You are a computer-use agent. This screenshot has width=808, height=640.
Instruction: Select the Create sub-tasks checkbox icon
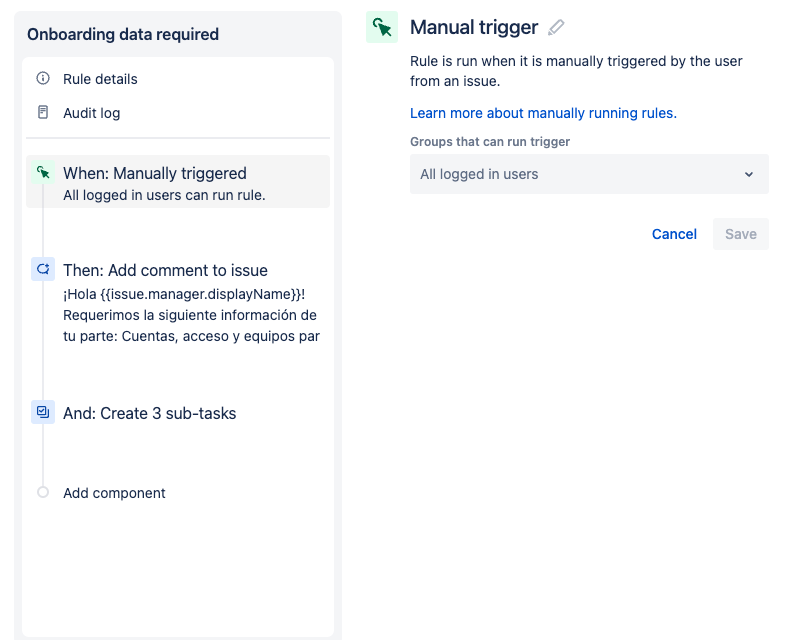tap(43, 412)
